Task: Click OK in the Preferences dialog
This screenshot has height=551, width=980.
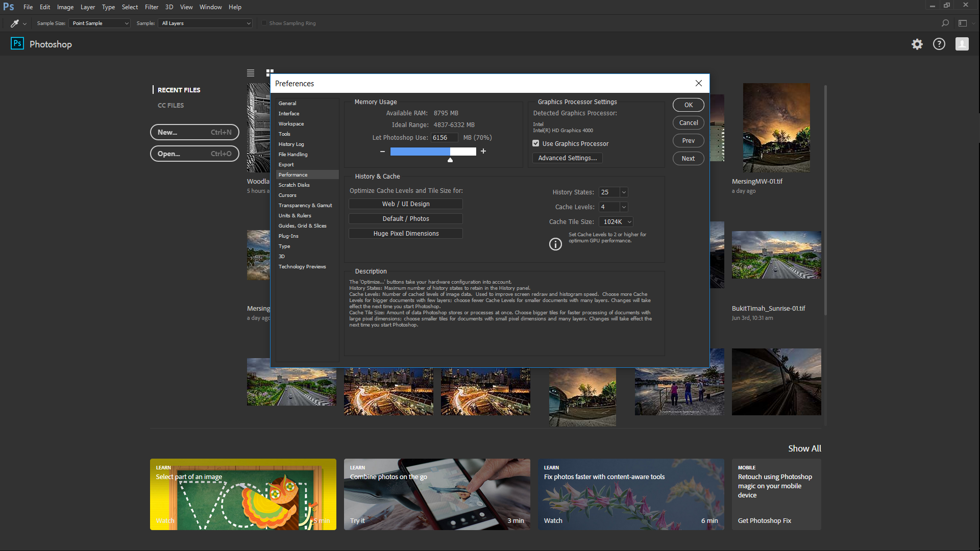Action: [689, 105]
